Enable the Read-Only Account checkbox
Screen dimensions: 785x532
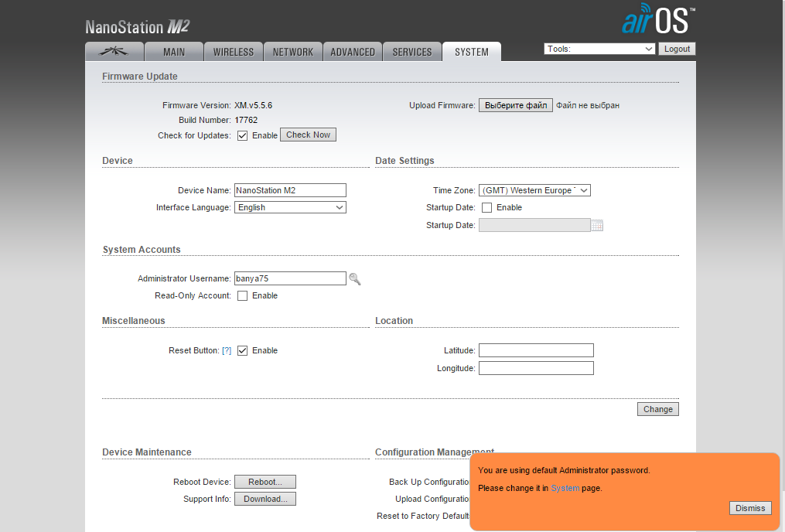(x=242, y=295)
